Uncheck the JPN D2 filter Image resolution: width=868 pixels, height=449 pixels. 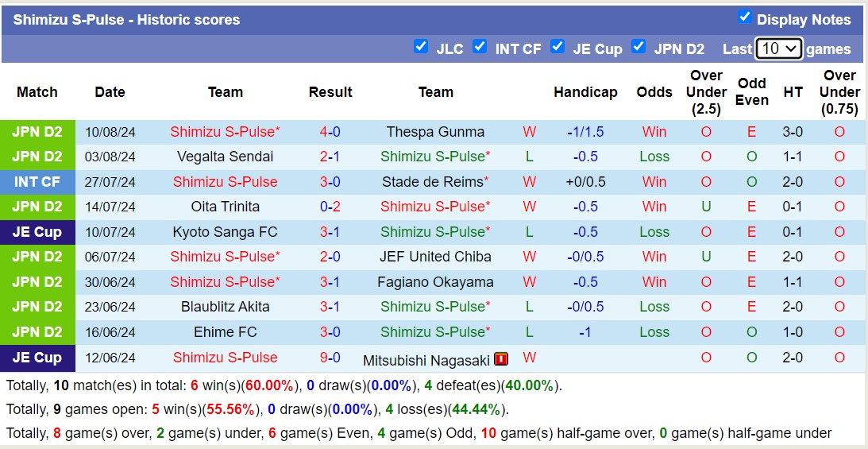coord(638,46)
